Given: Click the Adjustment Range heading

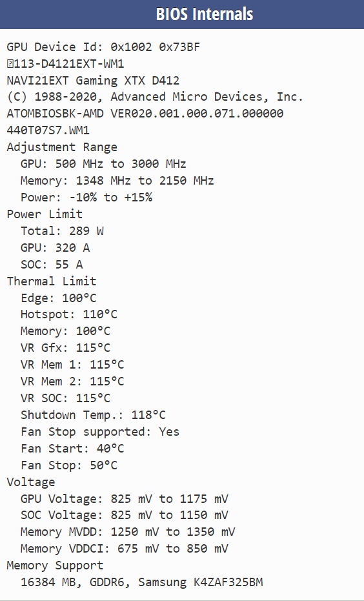Looking at the screenshot, I should coord(62,147).
